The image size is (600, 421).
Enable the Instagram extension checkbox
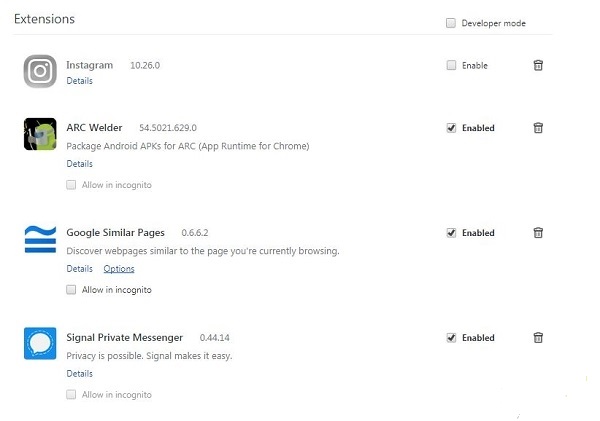[451, 65]
